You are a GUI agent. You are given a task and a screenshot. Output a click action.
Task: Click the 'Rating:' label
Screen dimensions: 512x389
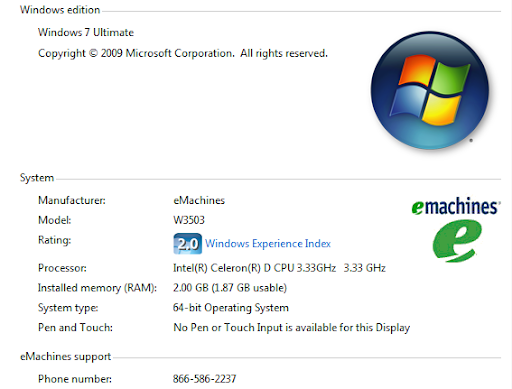(54, 240)
